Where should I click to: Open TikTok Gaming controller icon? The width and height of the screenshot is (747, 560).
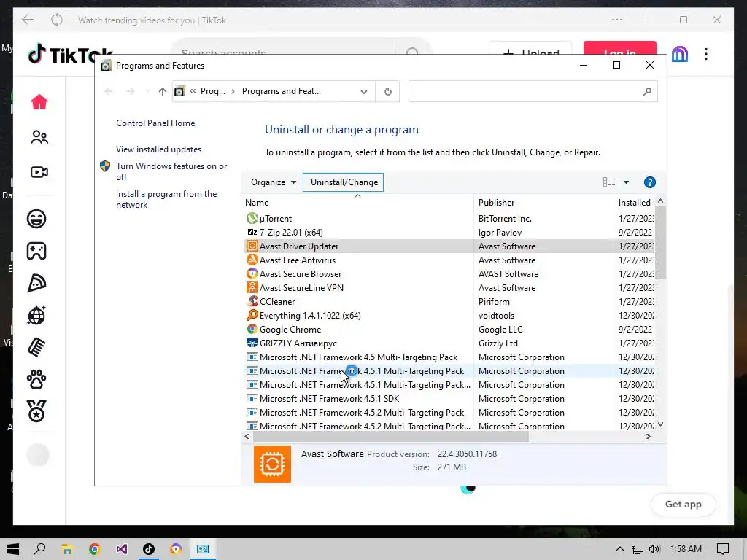click(x=36, y=251)
